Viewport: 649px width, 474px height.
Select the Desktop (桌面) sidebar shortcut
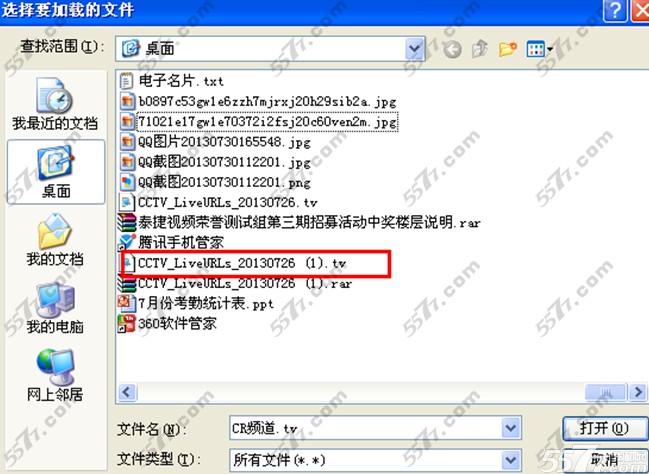click(56, 172)
